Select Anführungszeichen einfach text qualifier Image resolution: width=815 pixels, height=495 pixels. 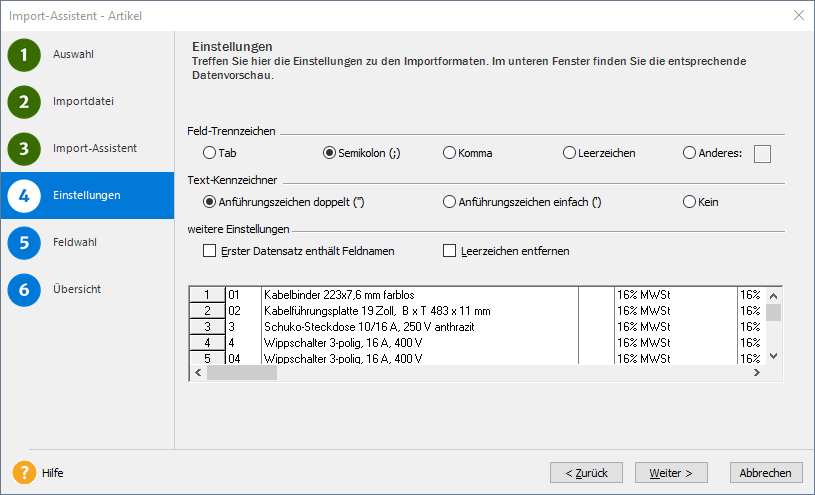[x=450, y=202]
